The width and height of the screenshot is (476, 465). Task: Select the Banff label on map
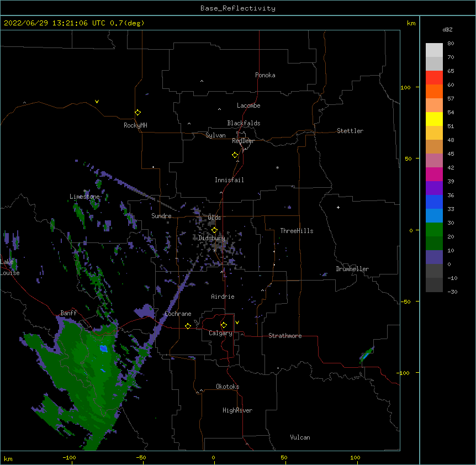pyautogui.click(x=68, y=313)
